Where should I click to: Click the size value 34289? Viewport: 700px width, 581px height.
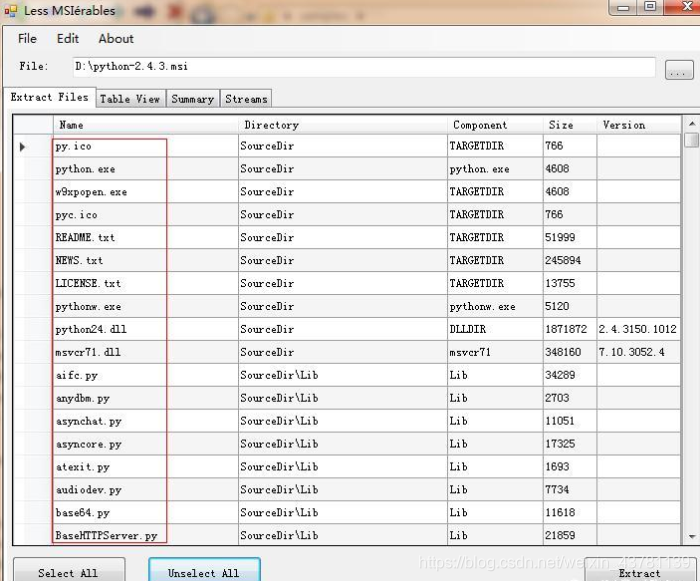[560, 375]
